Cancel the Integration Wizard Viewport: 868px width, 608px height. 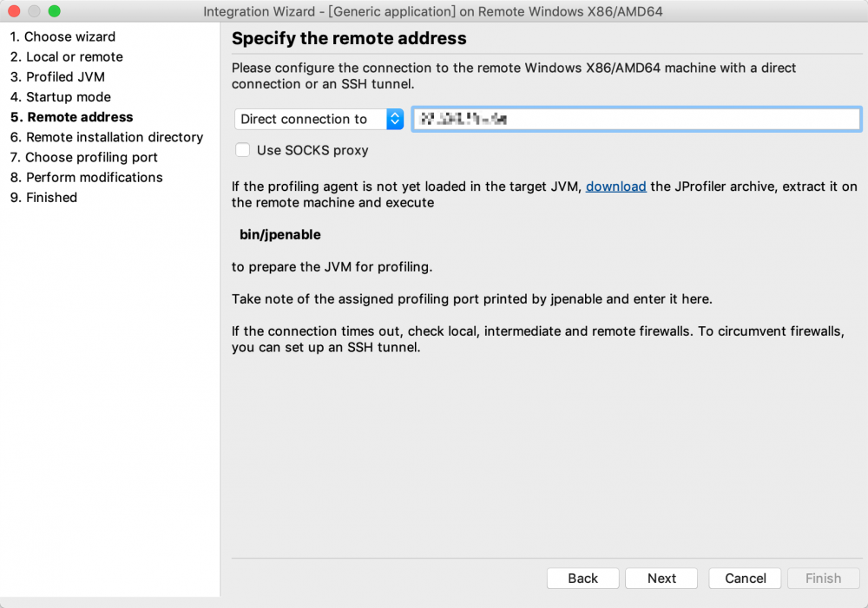coord(745,579)
